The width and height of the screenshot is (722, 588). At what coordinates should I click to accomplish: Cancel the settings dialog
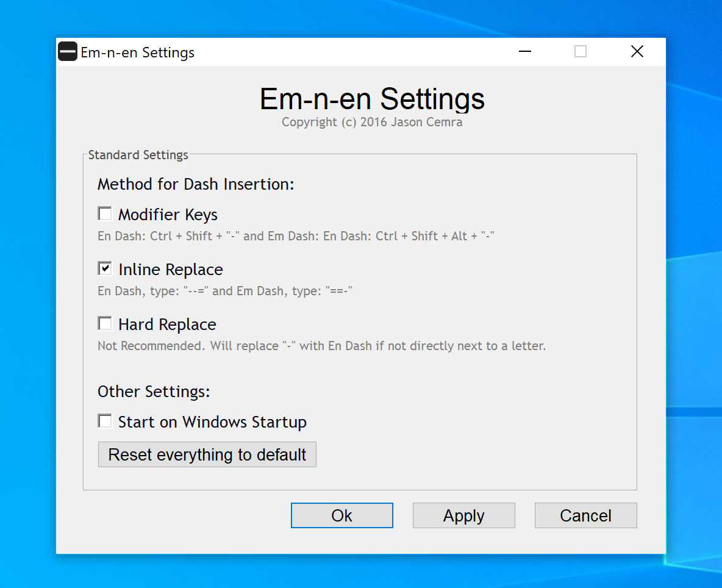(585, 515)
